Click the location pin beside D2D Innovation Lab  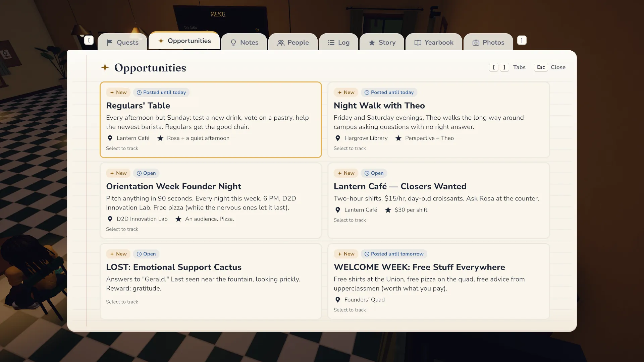tap(110, 219)
